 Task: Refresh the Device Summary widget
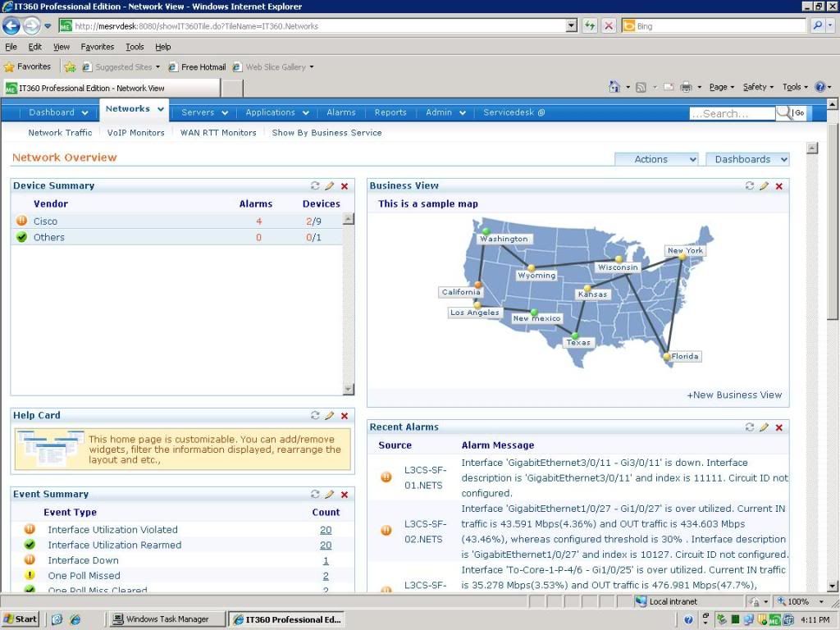315,185
